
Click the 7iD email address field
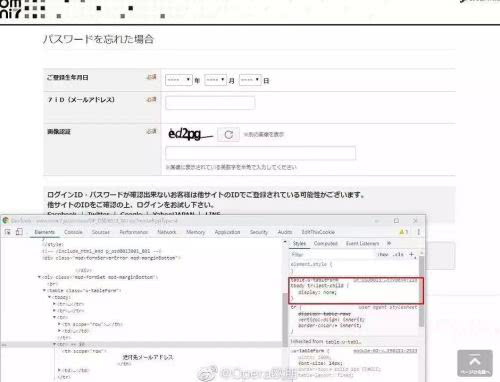click(x=210, y=103)
